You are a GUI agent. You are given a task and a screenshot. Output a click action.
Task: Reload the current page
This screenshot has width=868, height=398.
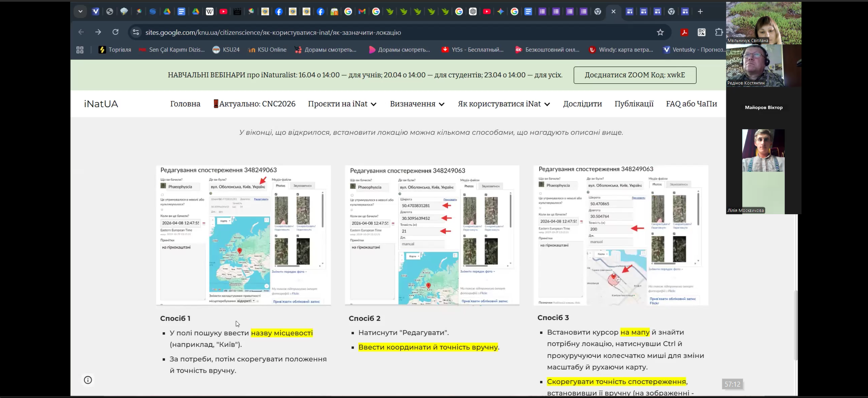coord(115,32)
